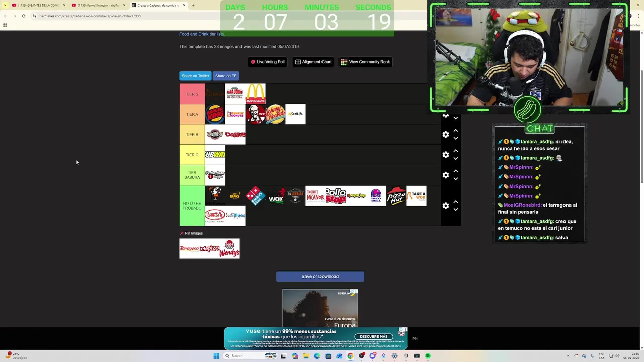Click DESCUBRE MÁS on the Vuse ad
Screen dimensions: 644x362
373,336
